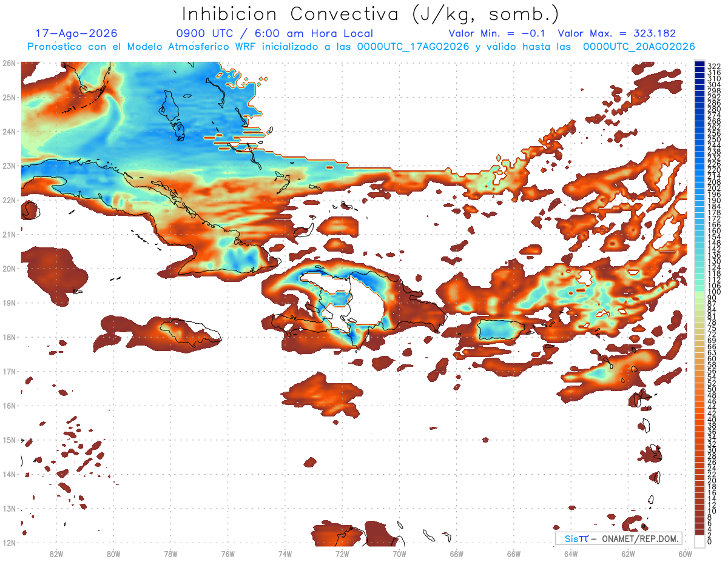Click the 15N latitude label
The image size is (728, 562).
point(9,440)
